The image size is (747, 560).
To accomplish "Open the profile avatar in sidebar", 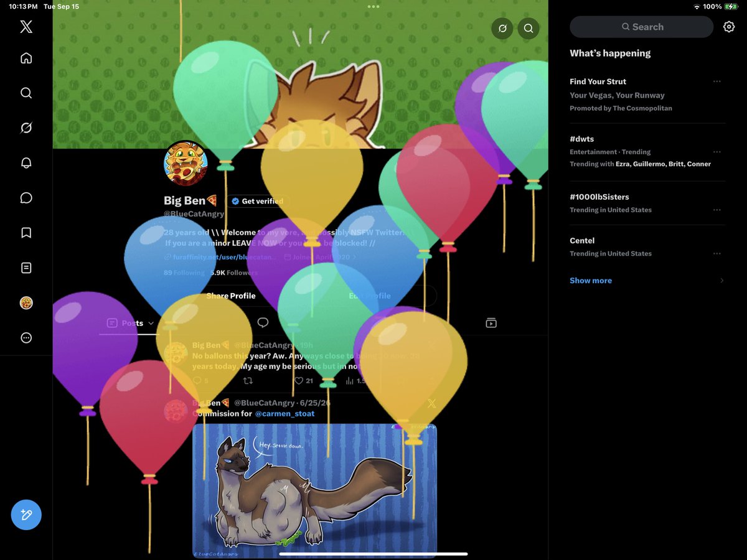I will pyautogui.click(x=26, y=303).
